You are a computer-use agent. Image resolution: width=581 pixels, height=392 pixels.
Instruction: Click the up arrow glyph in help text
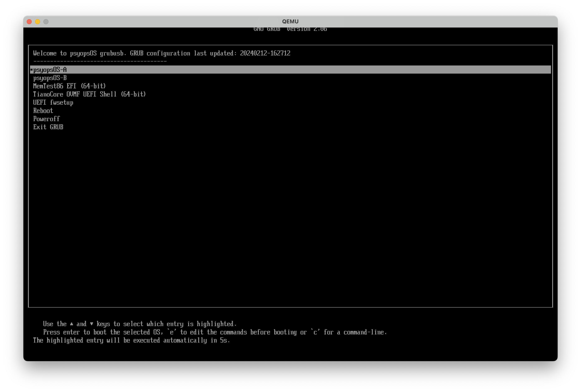point(72,324)
